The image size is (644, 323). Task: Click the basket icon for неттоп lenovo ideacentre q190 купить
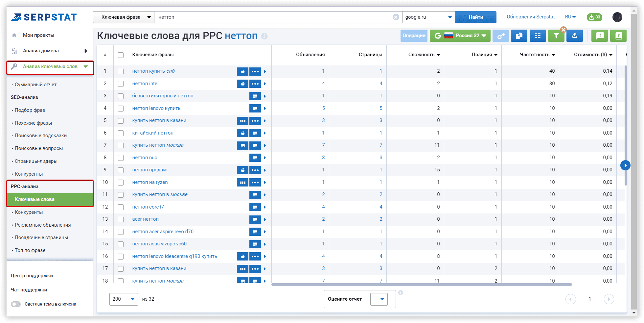[242, 257]
